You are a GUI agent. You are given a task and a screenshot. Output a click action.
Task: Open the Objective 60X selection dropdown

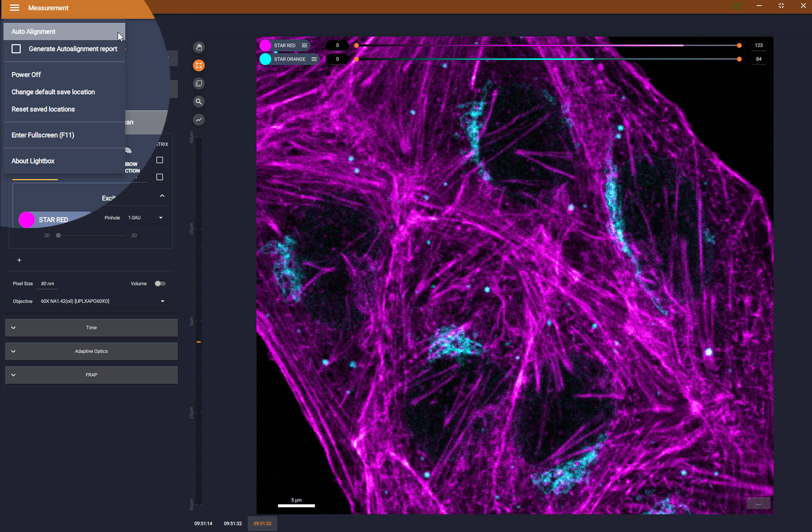(162, 301)
